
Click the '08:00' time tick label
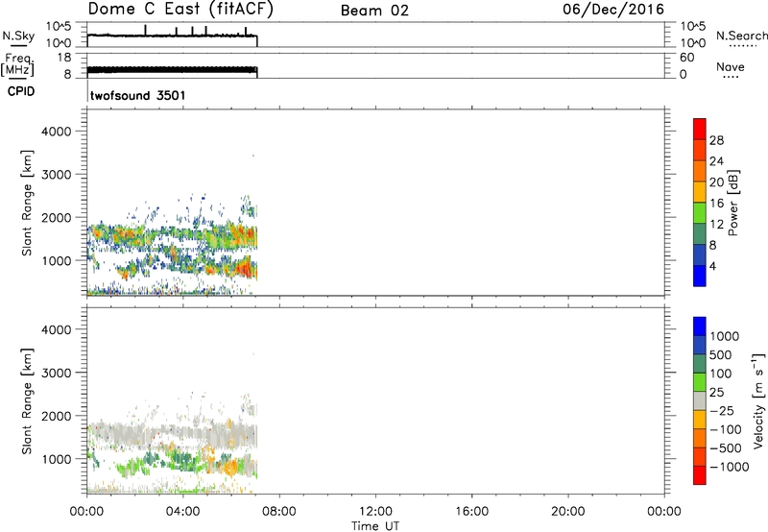point(278,512)
